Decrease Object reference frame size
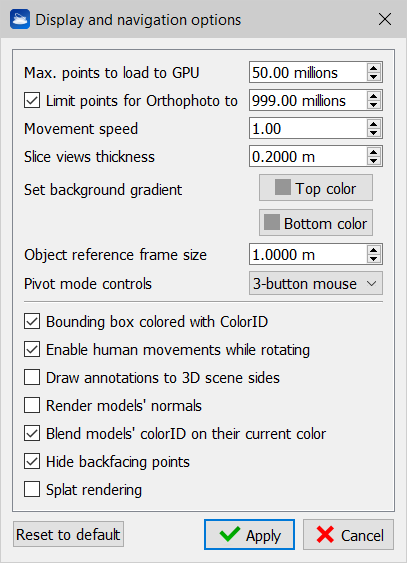Viewport: 407px width, 563px height. pos(374,259)
